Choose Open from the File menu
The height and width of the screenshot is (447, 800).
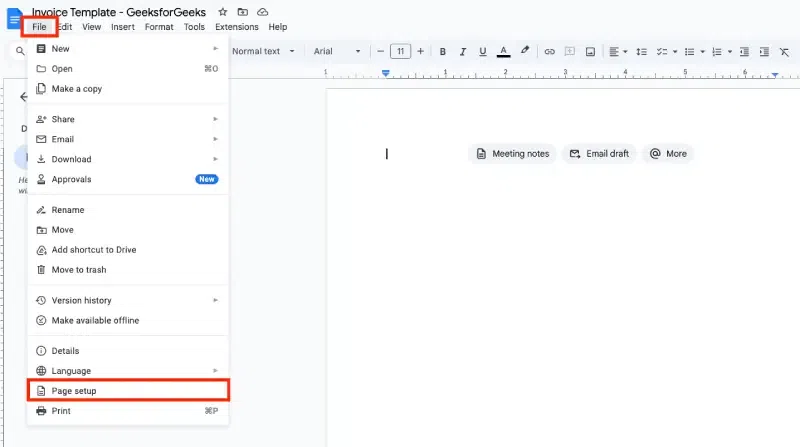(x=128, y=68)
